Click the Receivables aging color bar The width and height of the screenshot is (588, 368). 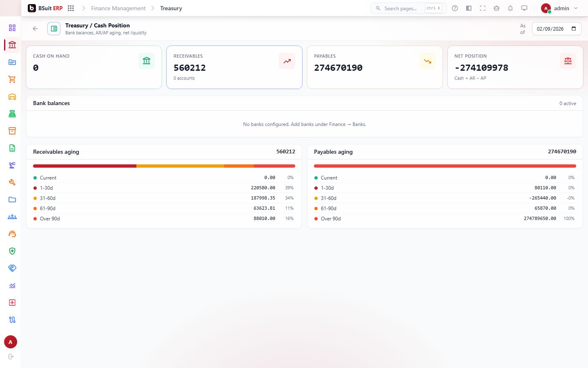pyautogui.click(x=164, y=166)
